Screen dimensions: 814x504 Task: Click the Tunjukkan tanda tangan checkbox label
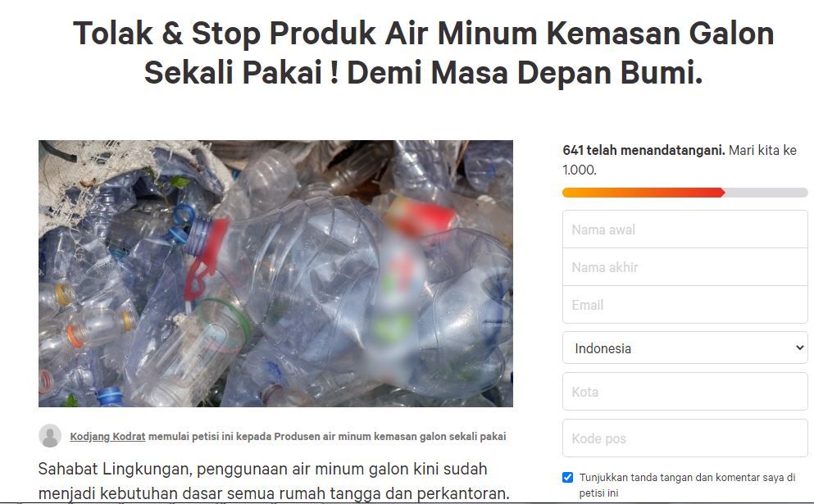(687, 485)
